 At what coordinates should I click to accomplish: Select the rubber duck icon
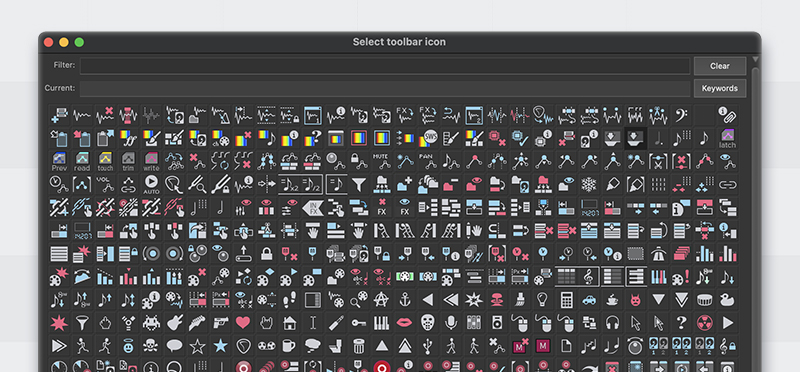727,300
